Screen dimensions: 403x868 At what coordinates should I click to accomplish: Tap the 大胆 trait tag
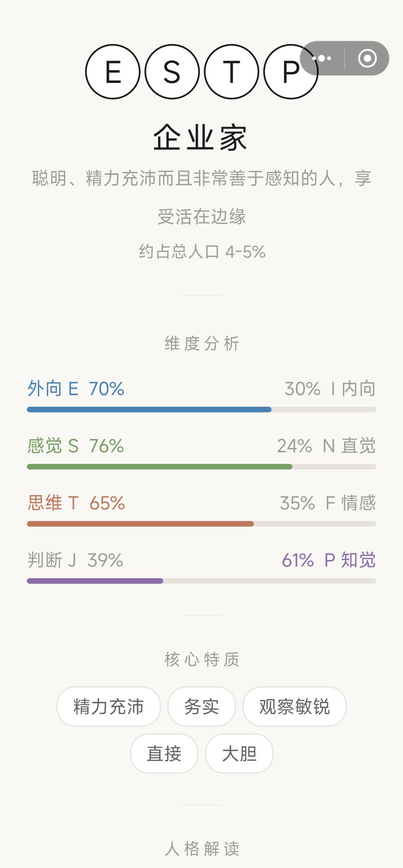239,753
